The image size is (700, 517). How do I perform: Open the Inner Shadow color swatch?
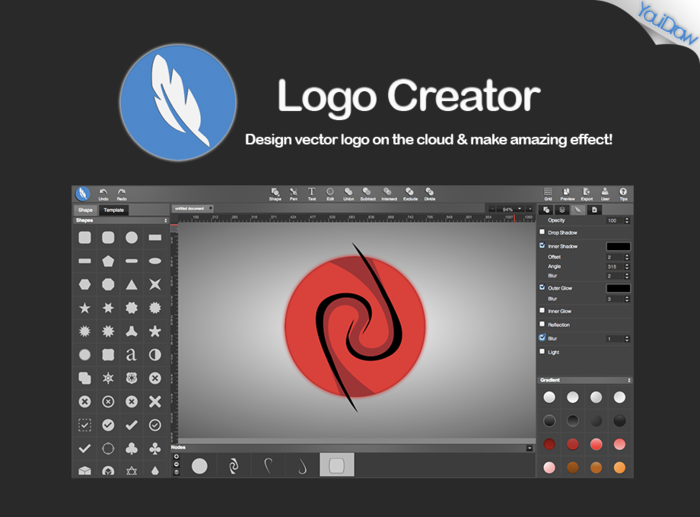point(618,246)
